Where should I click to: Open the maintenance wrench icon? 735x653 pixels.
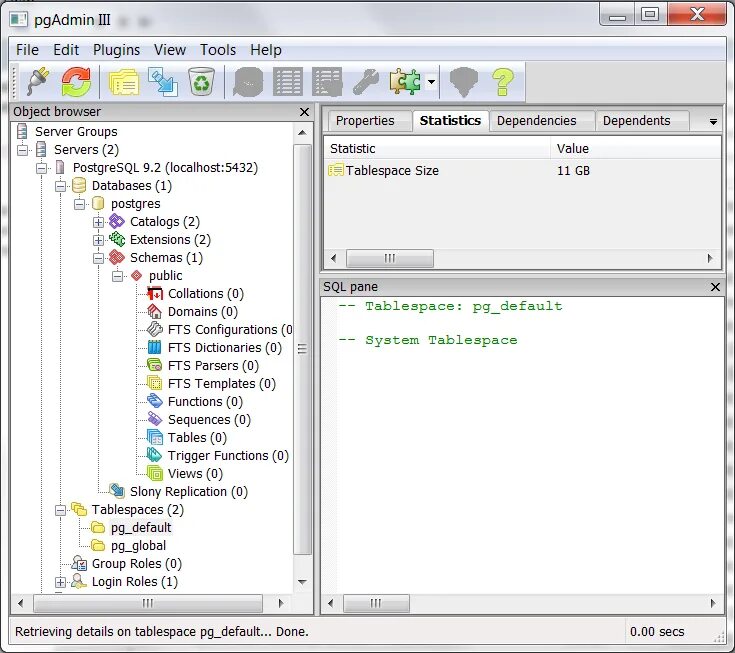point(366,83)
